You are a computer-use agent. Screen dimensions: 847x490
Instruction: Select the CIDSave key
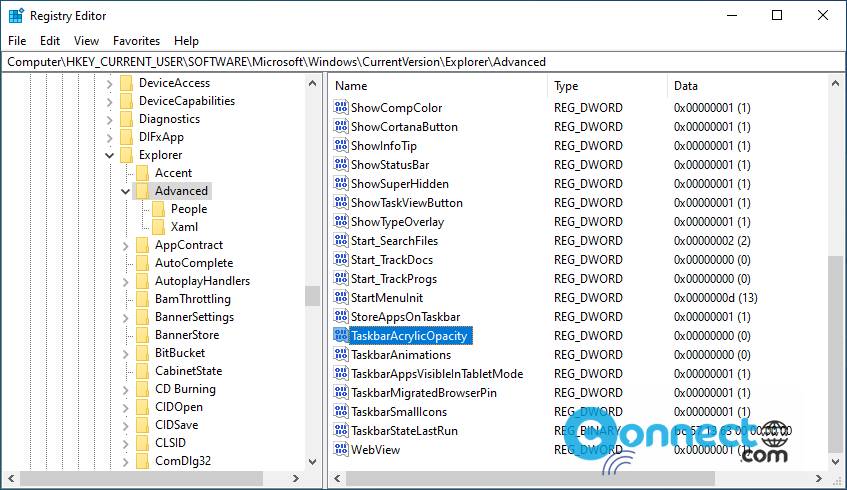coord(177,425)
